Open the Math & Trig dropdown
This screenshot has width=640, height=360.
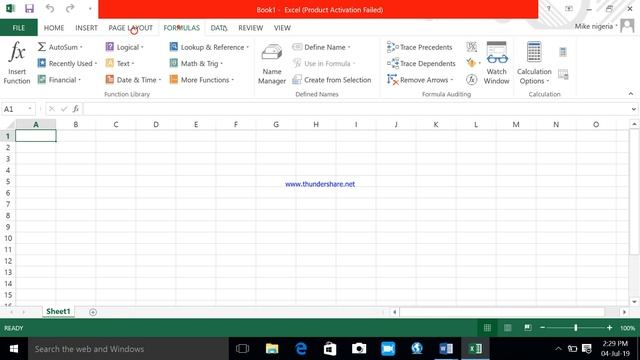pyautogui.click(x=196, y=64)
